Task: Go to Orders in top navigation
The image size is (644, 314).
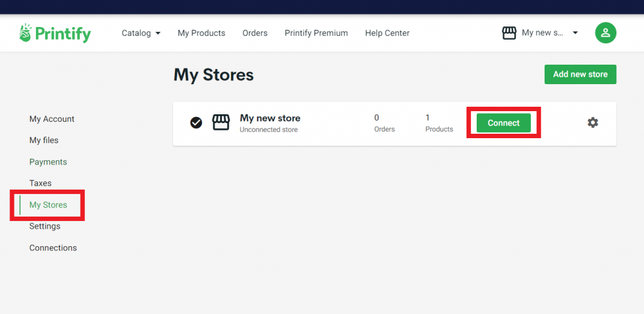Action: click(x=255, y=33)
